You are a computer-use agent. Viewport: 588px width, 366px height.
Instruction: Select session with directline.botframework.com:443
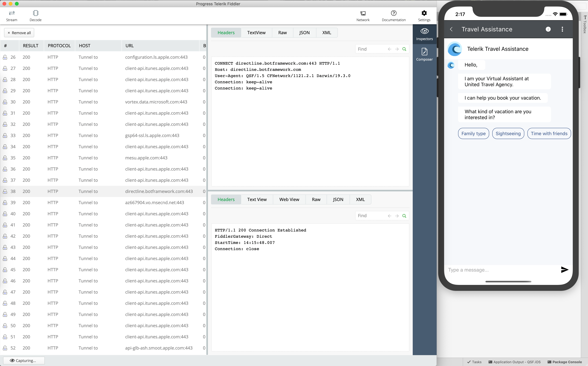[x=103, y=192]
